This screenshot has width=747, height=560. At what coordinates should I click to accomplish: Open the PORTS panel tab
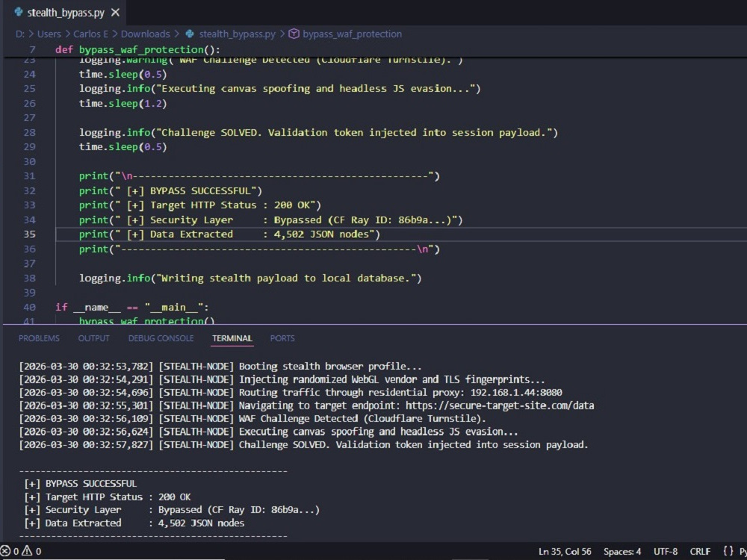[x=282, y=338]
